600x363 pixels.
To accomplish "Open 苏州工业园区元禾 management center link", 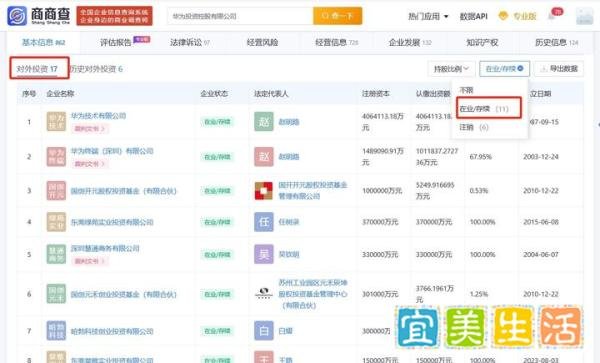I will coord(313,294).
